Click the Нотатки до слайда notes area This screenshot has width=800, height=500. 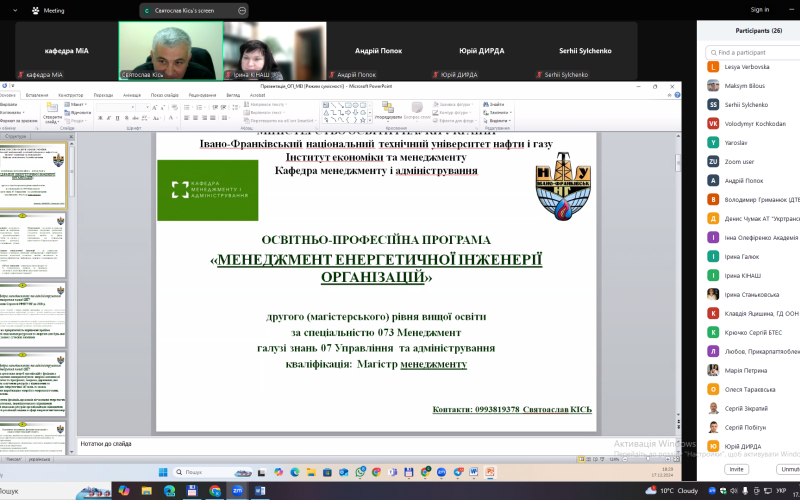coord(379,444)
